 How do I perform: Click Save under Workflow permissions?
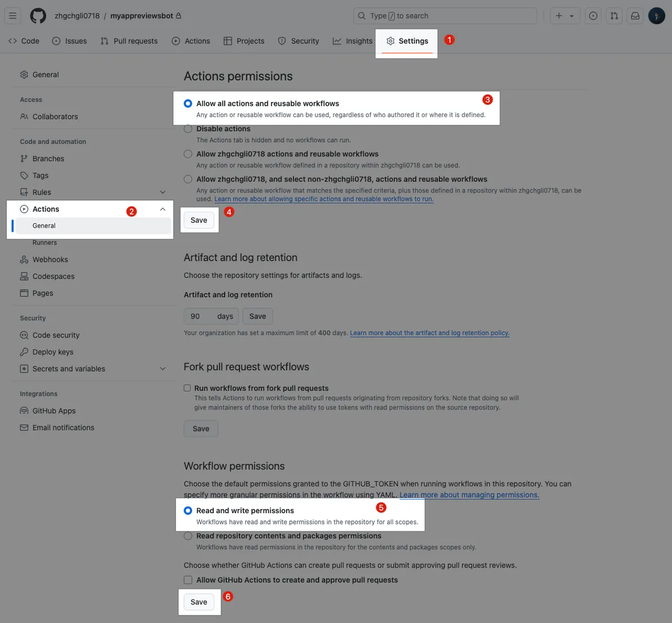[x=199, y=602]
